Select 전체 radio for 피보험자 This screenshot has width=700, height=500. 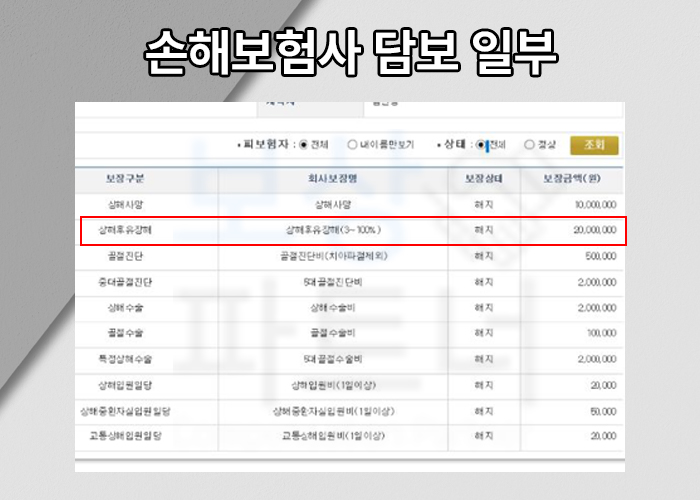[x=304, y=144]
